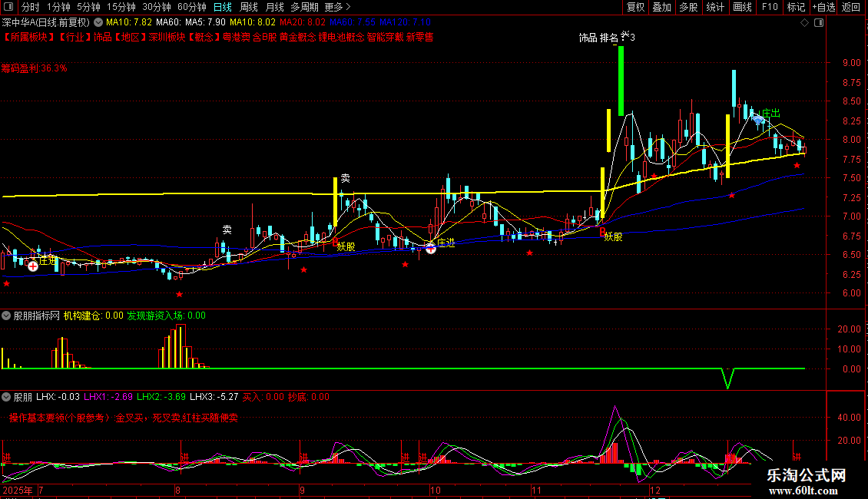Click the 卖 sell signal above yellow bar
The image size is (868, 499).
coord(345,178)
